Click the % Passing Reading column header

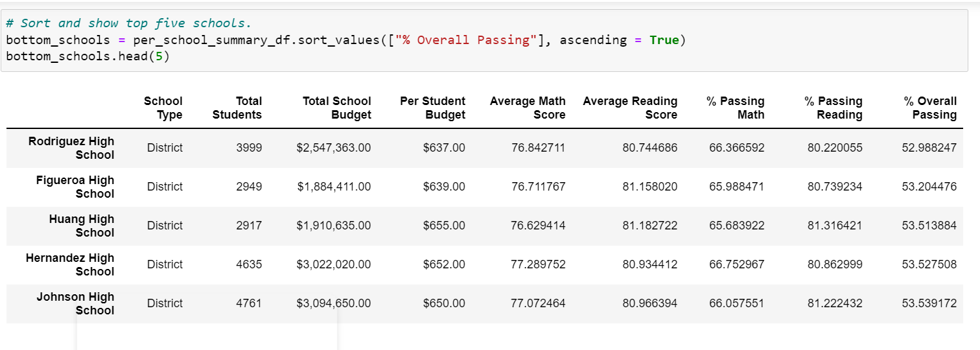[x=834, y=108]
